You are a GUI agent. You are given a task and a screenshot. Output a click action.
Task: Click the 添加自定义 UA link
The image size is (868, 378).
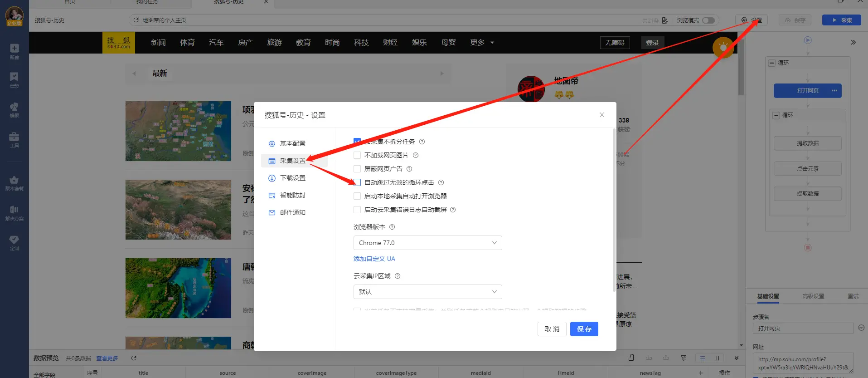(374, 259)
